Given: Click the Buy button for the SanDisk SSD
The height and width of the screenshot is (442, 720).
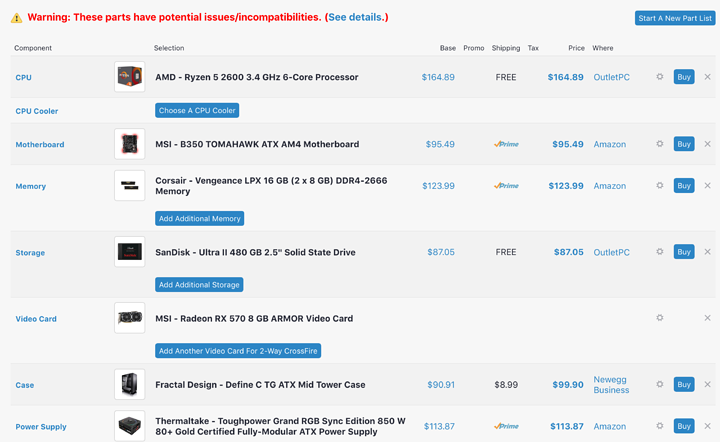Looking at the screenshot, I should 683,252.
